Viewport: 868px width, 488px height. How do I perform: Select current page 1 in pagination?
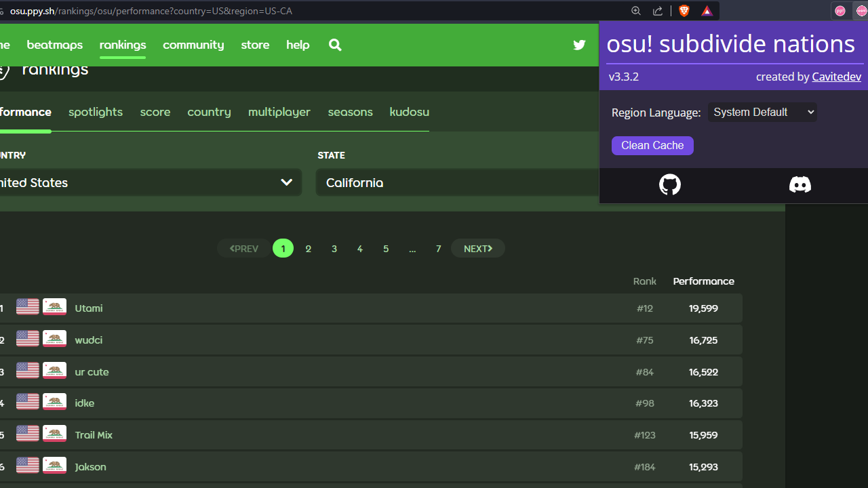[283, 248]
